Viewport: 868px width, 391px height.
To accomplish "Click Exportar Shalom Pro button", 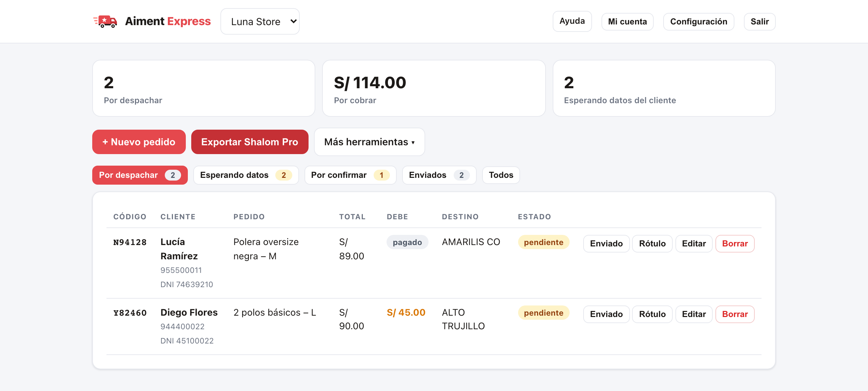I will coord(250,142).
